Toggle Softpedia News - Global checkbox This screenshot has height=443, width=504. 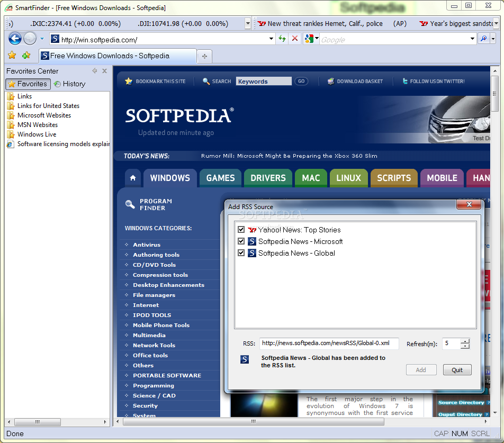[x=241, y=253]
